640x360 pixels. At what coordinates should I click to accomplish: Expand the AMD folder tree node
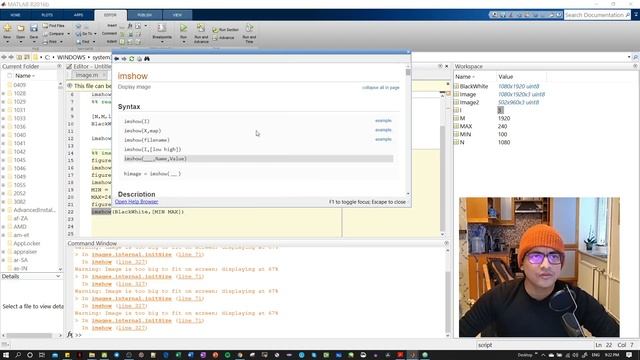(x=3, y=227)
